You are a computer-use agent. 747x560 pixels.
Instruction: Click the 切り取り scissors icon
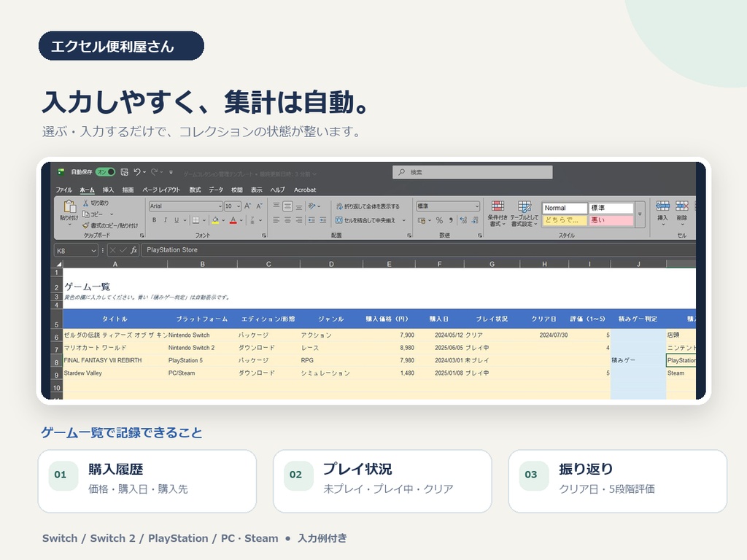pos(86,203)
